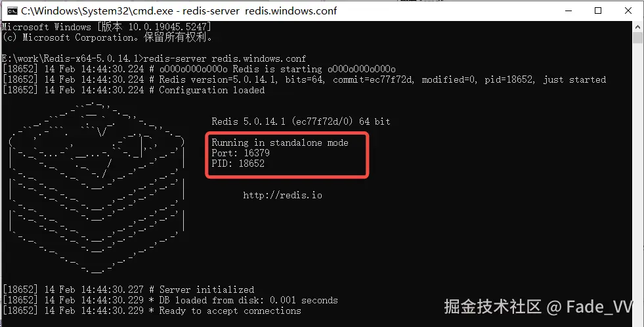This screenshot has width=644, height=327.
Task: Click 'Running in standalone mode' text
Action: pos(280,142)
